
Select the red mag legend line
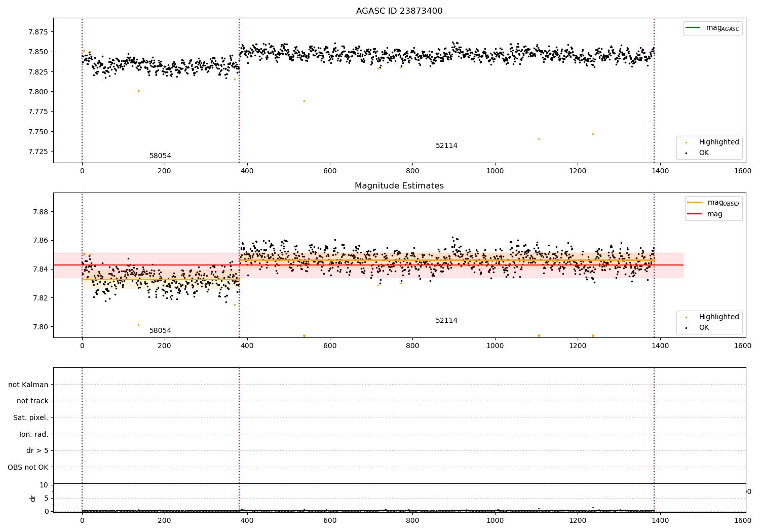(695, 214)
